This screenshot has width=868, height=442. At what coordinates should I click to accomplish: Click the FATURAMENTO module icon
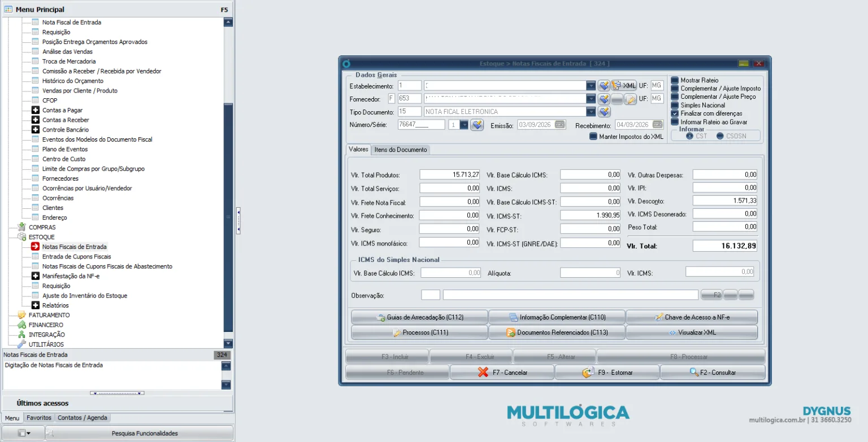[x=21, y=315]
